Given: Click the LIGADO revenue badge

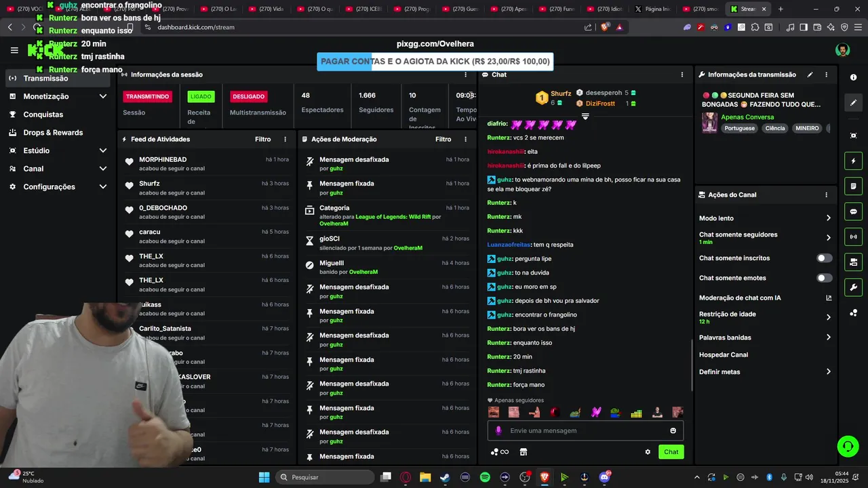Looking at the screenshot, I should point(201,96).
